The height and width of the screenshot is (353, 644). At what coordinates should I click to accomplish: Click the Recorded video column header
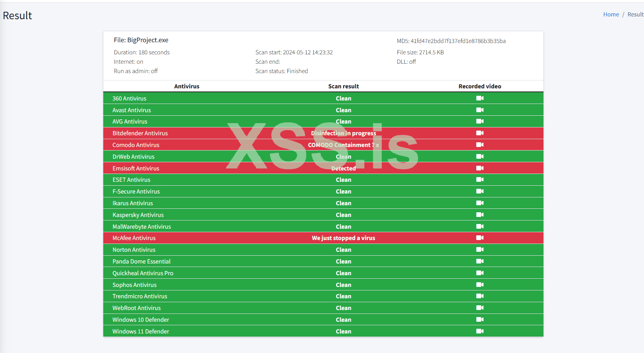click(480, 86)
